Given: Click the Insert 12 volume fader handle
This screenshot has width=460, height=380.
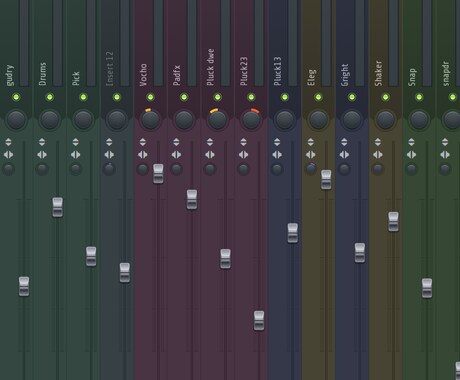Looking at the screenshot, I should pos(125,273).
